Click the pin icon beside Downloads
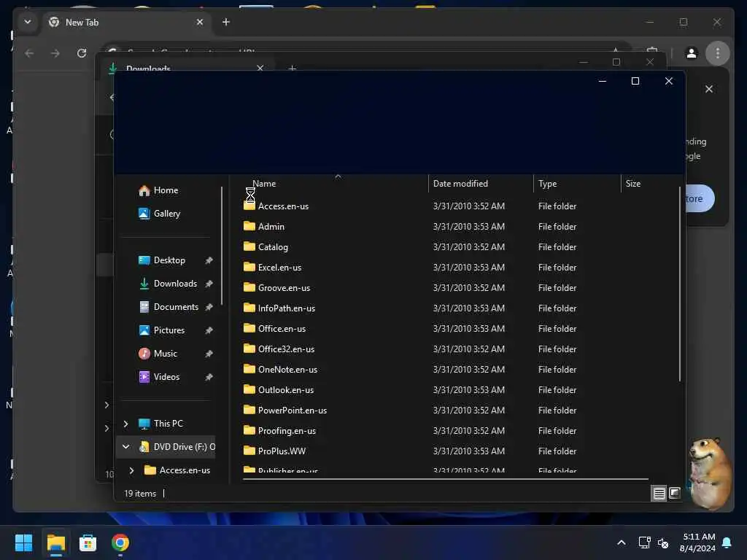This screenshot has width=747, height=560. point(209,284)
